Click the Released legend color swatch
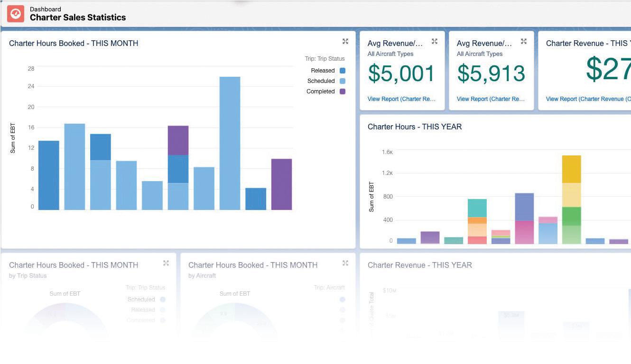 click(x=343, y=71)
